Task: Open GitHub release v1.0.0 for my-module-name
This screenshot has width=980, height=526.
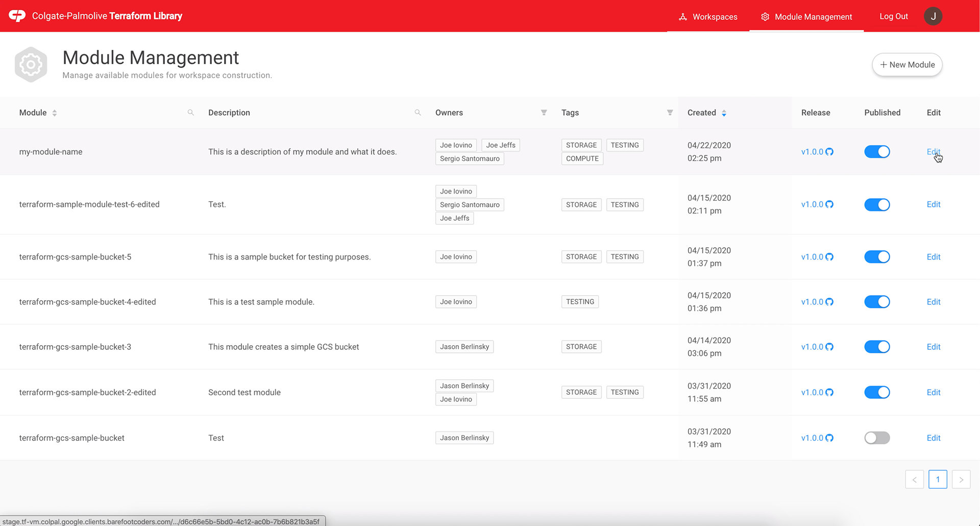Action: pyautogui.click(x=817, y=152)
